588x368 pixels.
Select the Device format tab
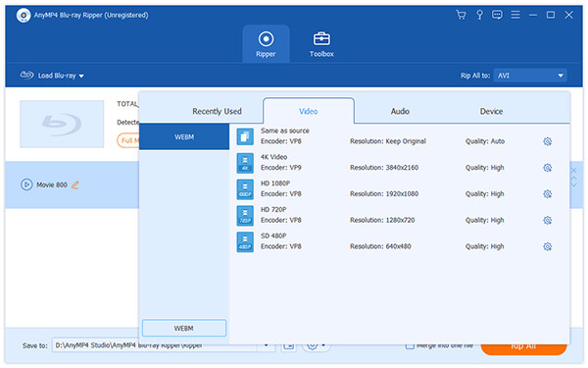(x=491, y=111)
